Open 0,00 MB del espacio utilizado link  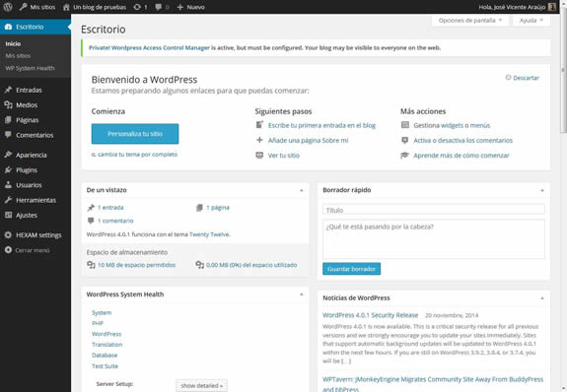point(251,265)
